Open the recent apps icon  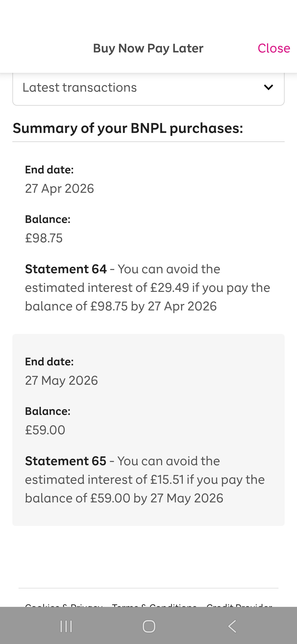tap(66, 626)
